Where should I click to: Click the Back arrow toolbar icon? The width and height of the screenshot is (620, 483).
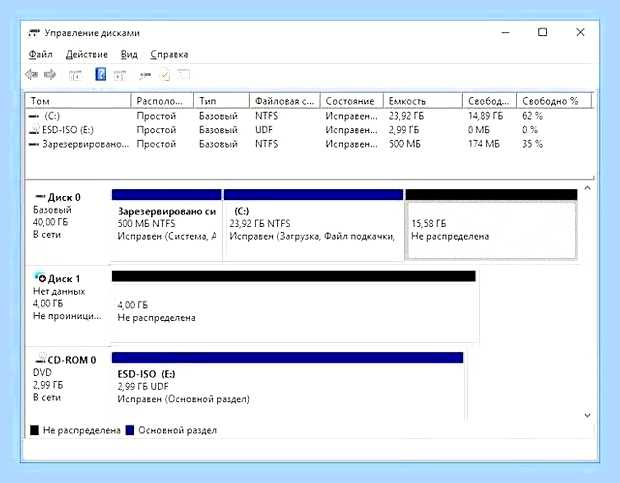31,74
